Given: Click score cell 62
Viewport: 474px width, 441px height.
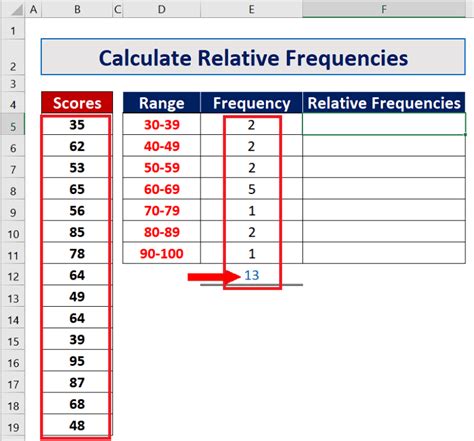Looking at the screenshot, I should (77, 146).
